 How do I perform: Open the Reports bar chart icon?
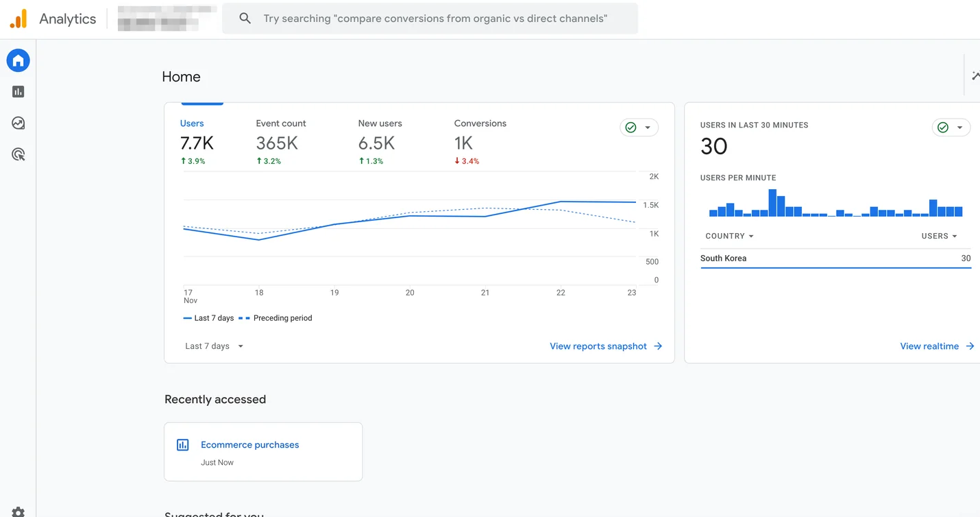tap(19, 92)
